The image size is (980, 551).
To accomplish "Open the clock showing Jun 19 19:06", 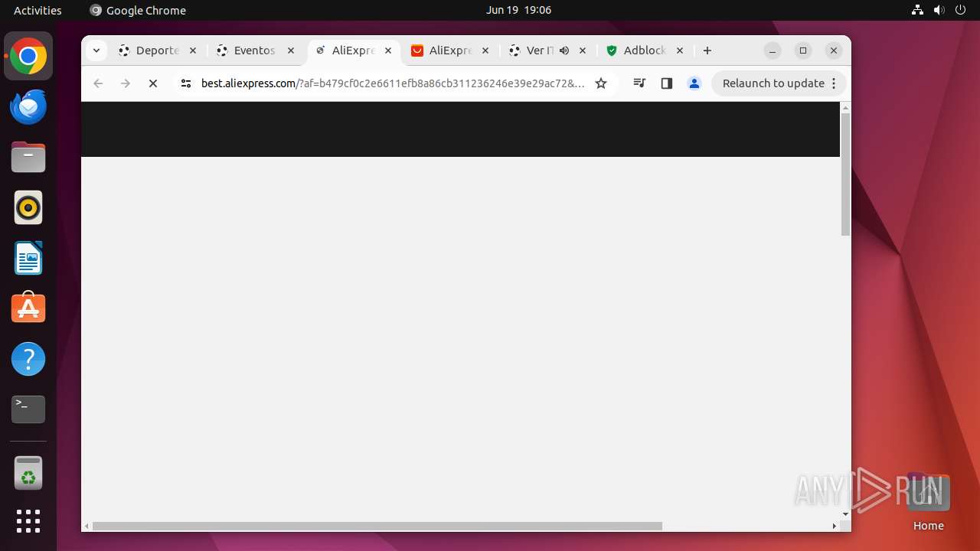I will tap(518, 10).
